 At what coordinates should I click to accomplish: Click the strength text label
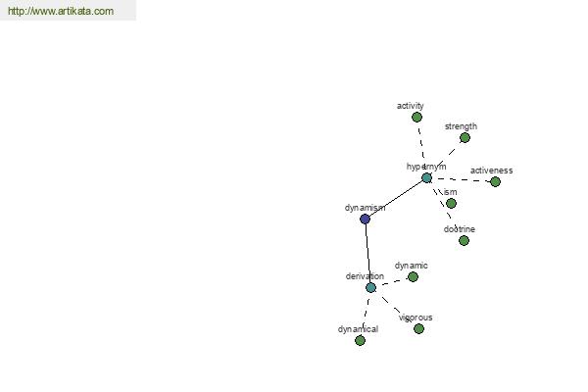coord(461,126)
